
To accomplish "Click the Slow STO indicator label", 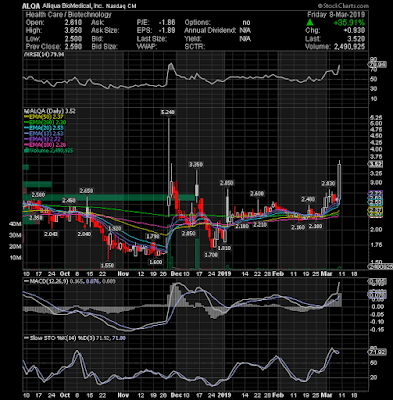I will pos(75,338).
